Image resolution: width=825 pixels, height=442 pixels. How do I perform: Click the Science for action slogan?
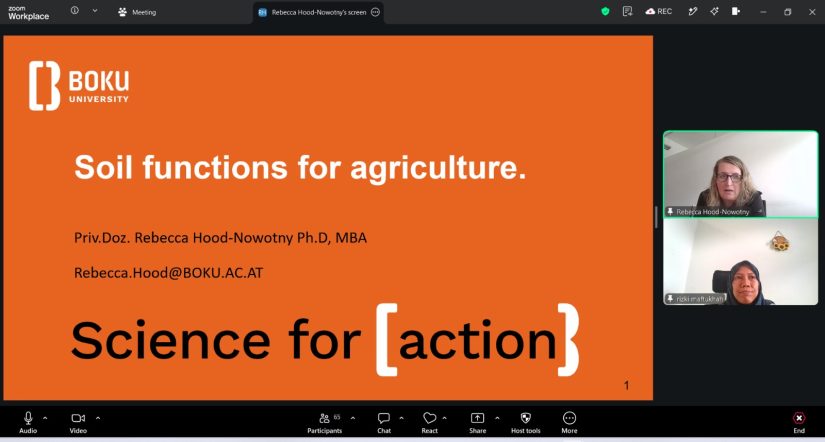(x=325, y=340)
